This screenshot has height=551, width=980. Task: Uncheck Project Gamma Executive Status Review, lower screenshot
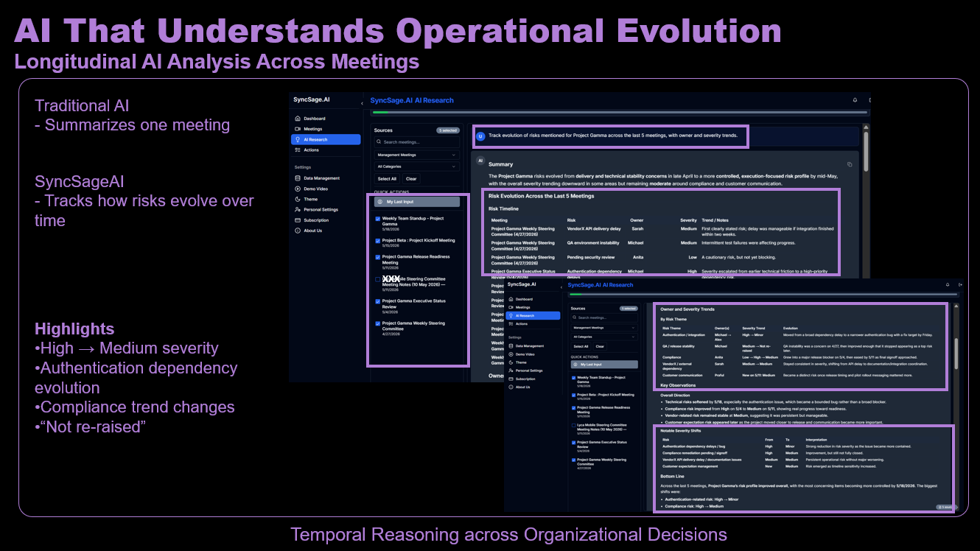click(573, 443)
